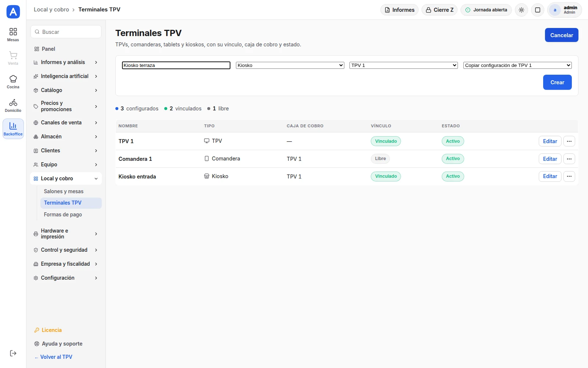This screenshot has width=588, height=368.
Task: Follow the Volver al TPV link
Action: pyautogui.click(x=53, y=357)
